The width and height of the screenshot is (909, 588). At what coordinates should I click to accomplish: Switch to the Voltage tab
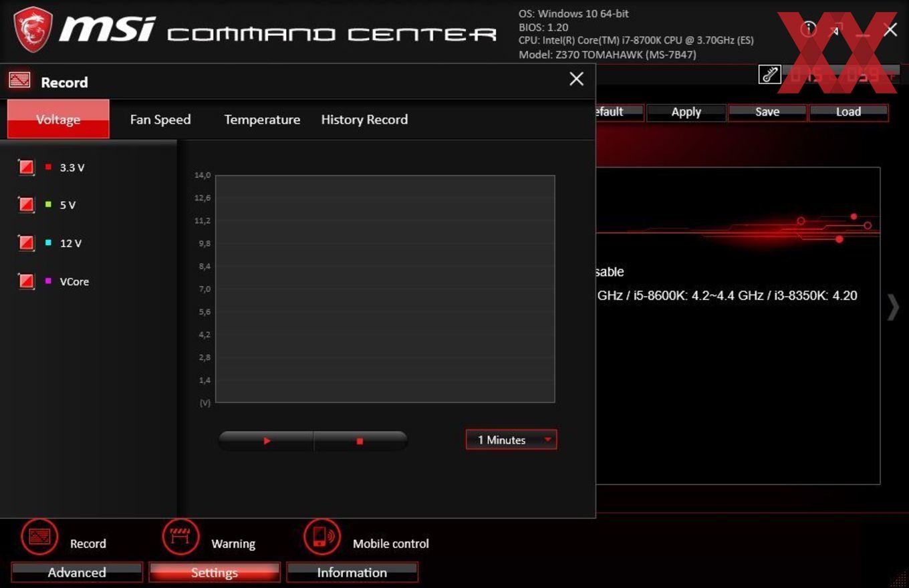coord(58,119)
